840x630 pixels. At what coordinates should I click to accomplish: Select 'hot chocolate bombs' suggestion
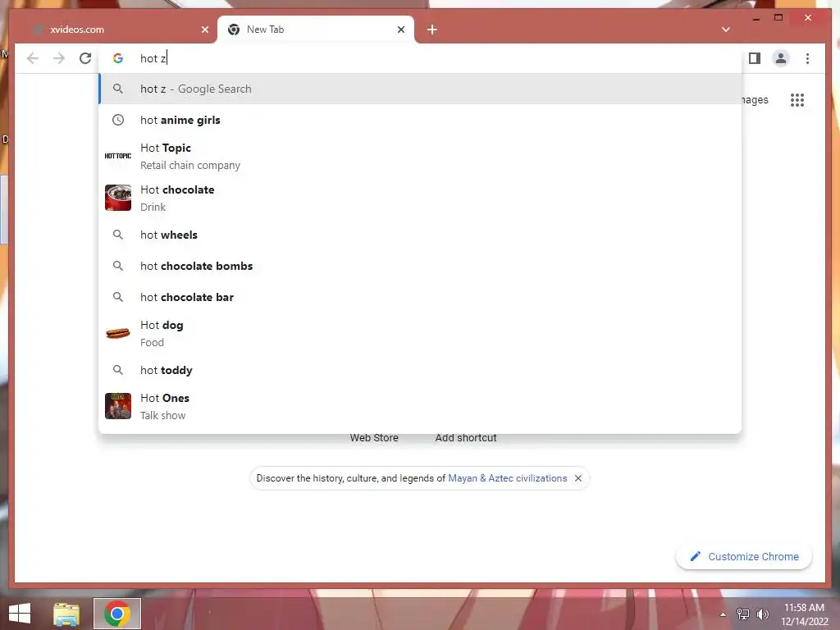[420, 266]
